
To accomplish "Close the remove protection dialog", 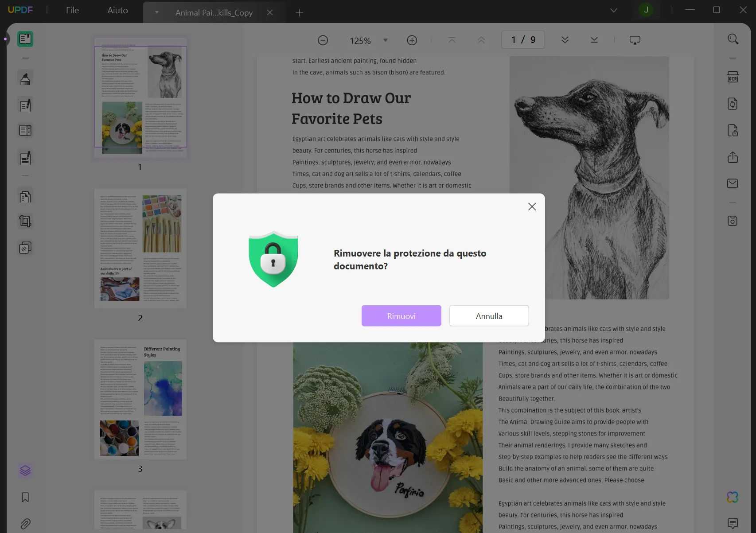I will (x=532, y=206).
